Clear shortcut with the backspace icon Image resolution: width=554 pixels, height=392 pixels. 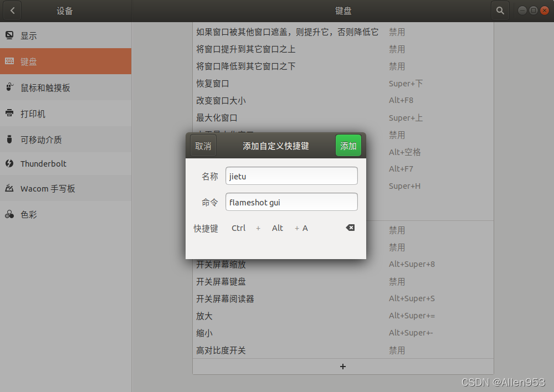tap(350, 228)
